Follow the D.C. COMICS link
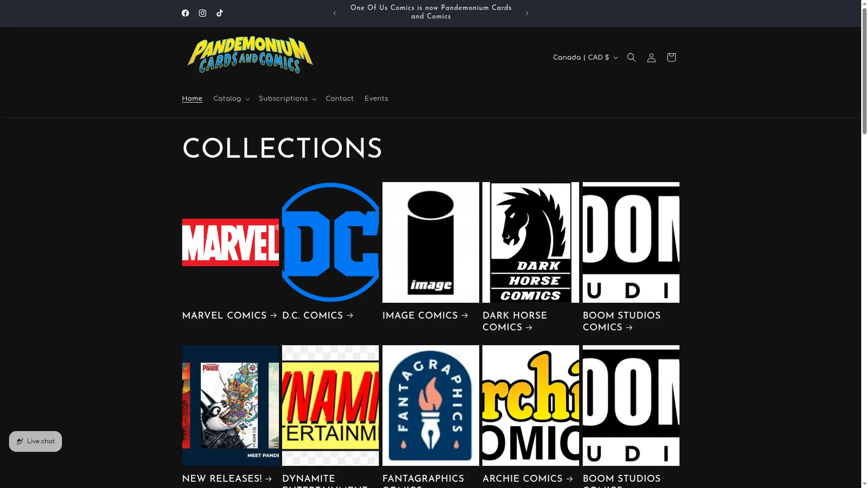This screenshot has height=488, width=868. 318,315
